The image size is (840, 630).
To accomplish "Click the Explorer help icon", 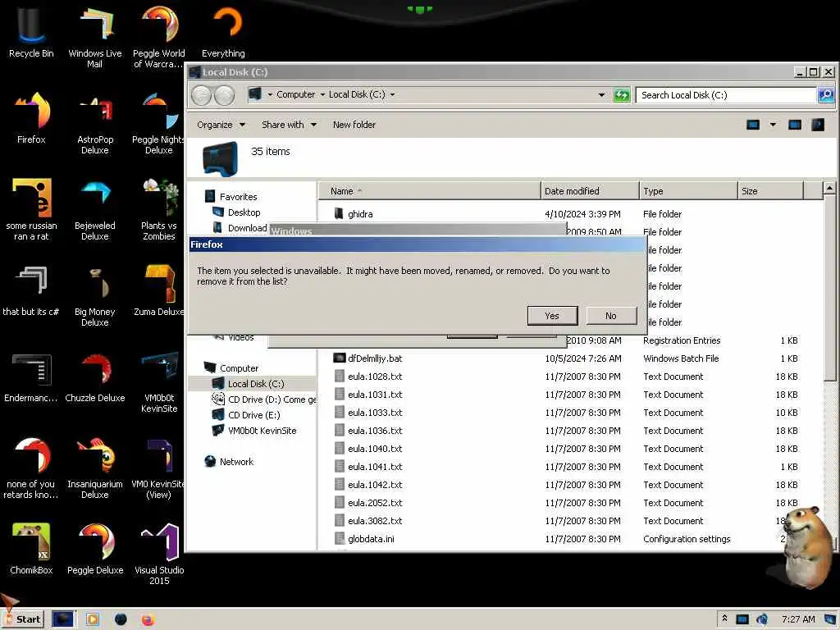I will (x=818, y=125).
